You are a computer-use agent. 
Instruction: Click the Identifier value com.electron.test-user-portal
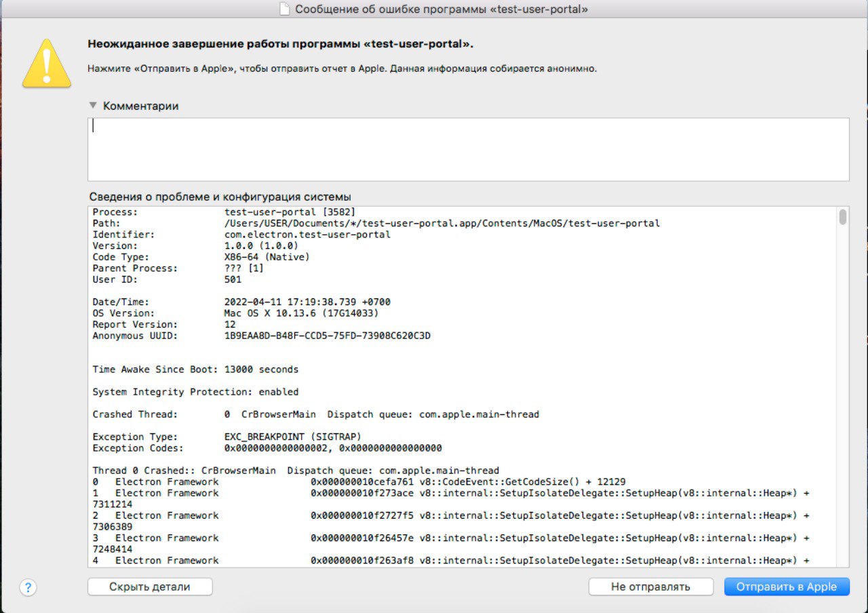[307, 235]
